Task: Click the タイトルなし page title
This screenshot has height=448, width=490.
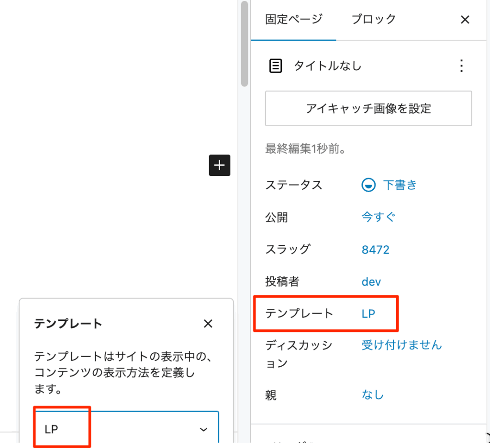Action: (x=327, y=66)
